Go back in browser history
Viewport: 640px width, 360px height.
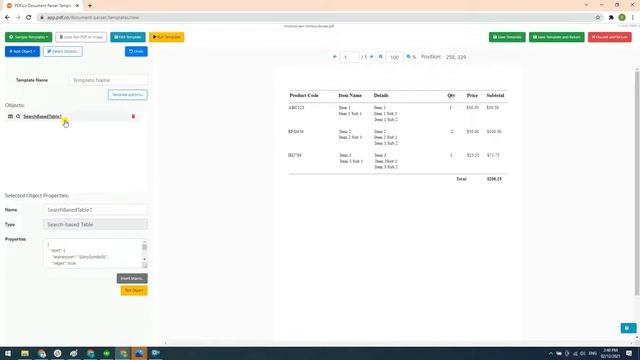(7, 18)
